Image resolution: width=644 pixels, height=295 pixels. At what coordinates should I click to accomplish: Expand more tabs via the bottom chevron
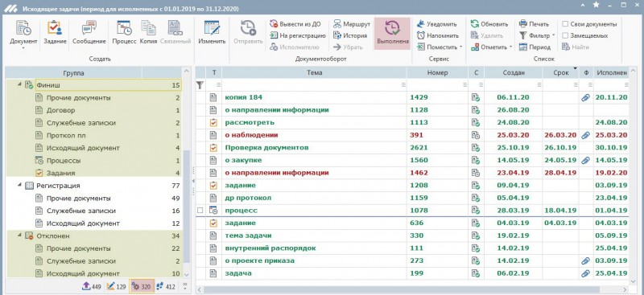[184, 286]
